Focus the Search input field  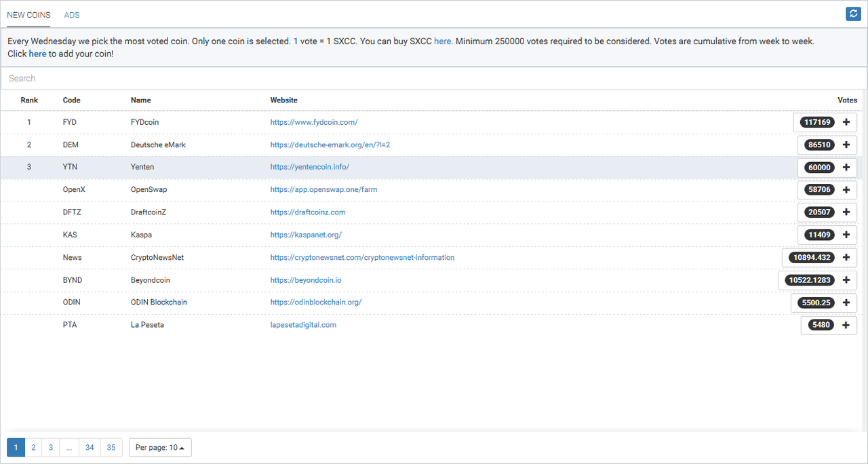434,78
